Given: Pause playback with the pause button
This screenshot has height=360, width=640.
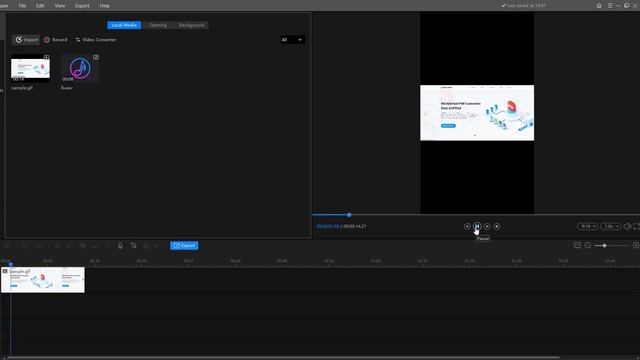Looking at the screenshot, I should pyautogui.click(x=477, y=227).
